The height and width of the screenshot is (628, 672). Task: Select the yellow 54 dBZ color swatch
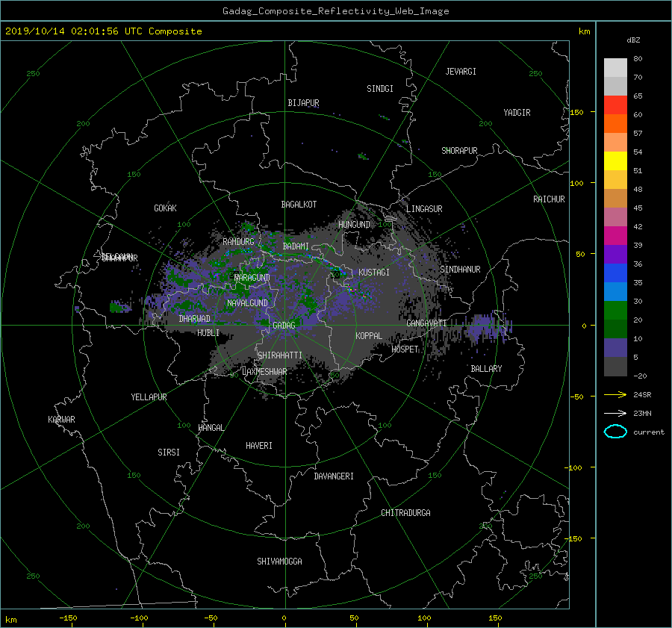615,161
